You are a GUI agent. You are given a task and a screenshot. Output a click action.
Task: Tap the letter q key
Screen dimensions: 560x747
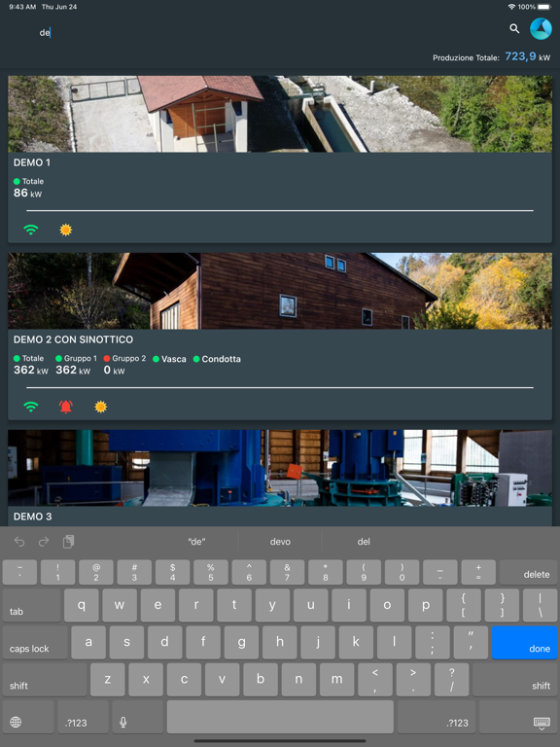tap(82, 606)
